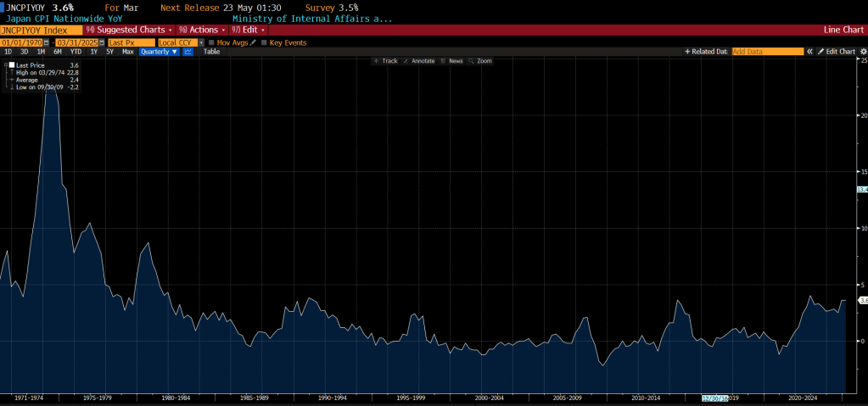868x406 pixels.
Task: Click the collapse double-arrow icon
Action: [x=809, y=52]
